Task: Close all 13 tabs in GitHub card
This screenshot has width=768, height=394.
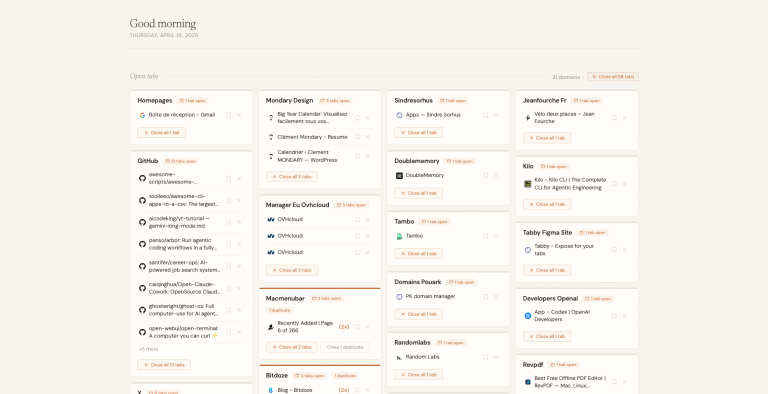Action: (164, 365)
